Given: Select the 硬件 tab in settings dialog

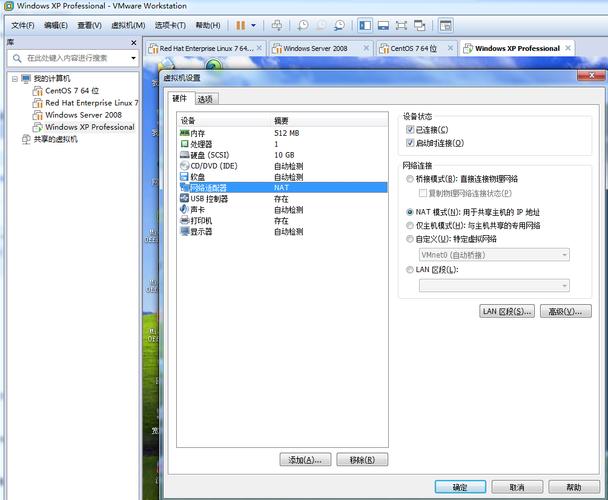Looking at the screenshot, I should tap(180, 98).
